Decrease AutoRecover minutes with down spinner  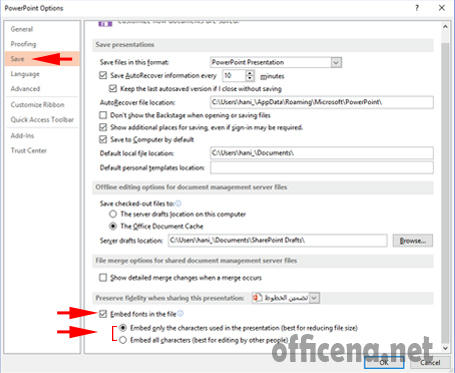click(250, 79)
